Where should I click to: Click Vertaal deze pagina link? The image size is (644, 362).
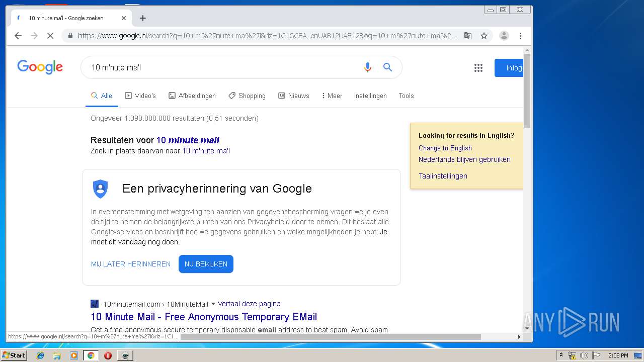click(249, 304)
